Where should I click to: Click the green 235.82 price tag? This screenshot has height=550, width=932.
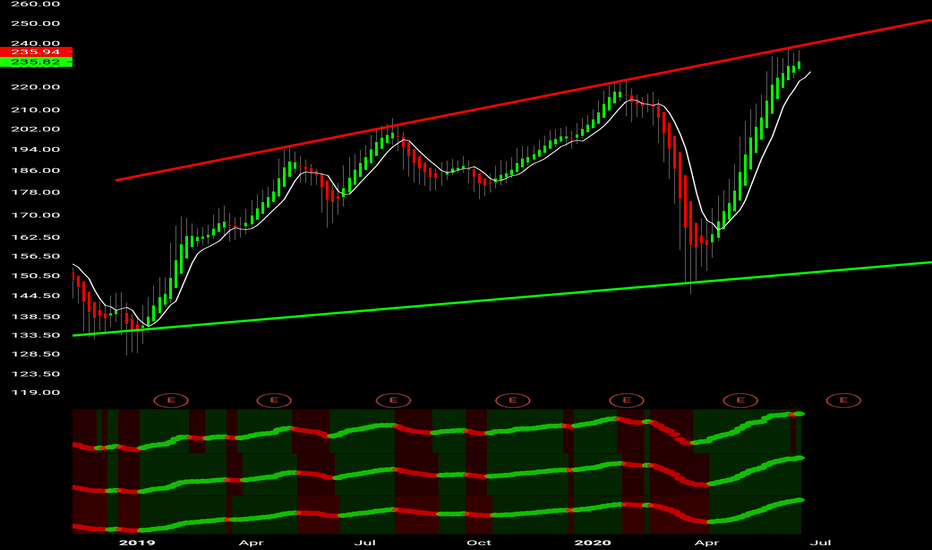36,62
